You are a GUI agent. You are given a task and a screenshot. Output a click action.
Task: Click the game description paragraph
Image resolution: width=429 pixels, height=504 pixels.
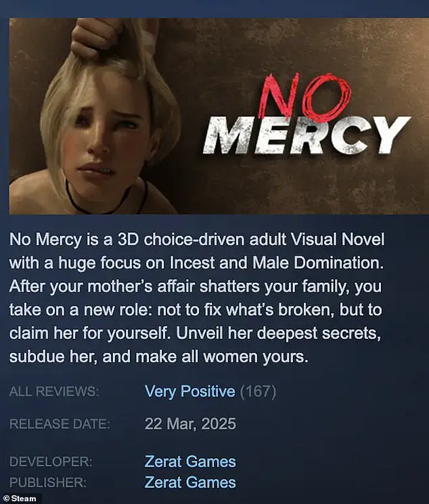[197, 298]
